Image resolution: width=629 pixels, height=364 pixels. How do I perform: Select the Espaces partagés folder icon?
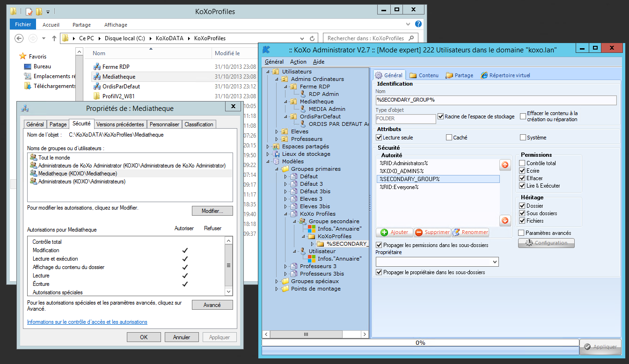277,146
